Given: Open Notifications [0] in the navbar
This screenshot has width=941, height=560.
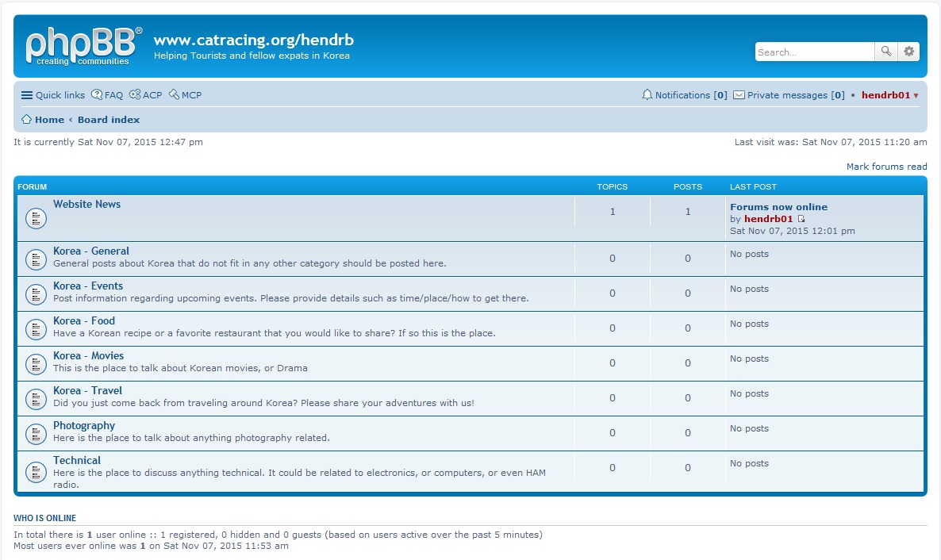Looking at the screenshot, I should (685, 95).
